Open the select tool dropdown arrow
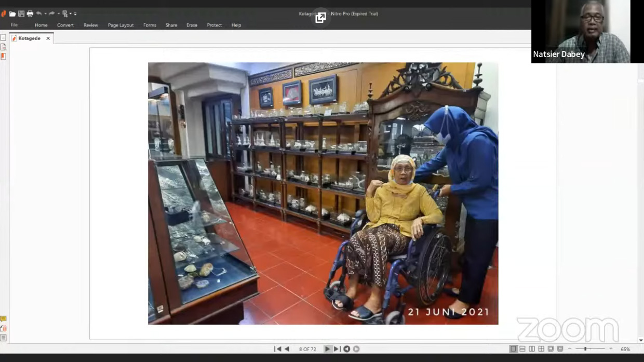This screenshot has width=644, height=362. coord(71,14)
